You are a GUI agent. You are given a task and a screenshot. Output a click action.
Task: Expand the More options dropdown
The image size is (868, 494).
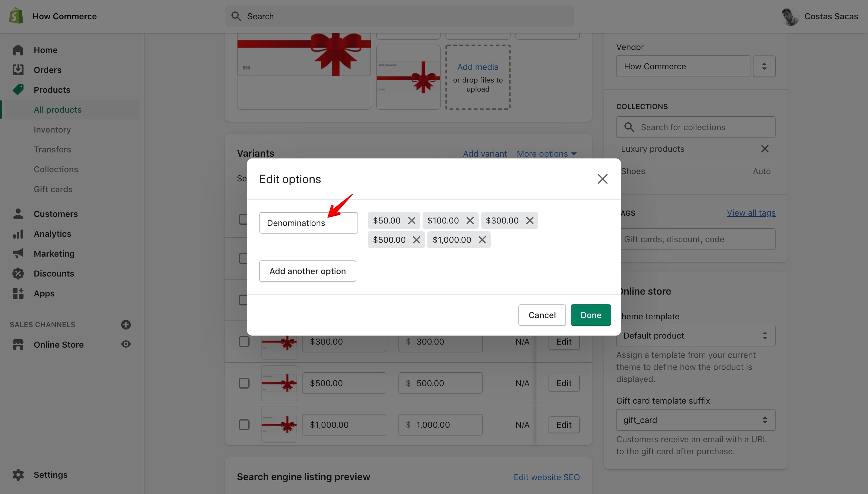[546, 154]
